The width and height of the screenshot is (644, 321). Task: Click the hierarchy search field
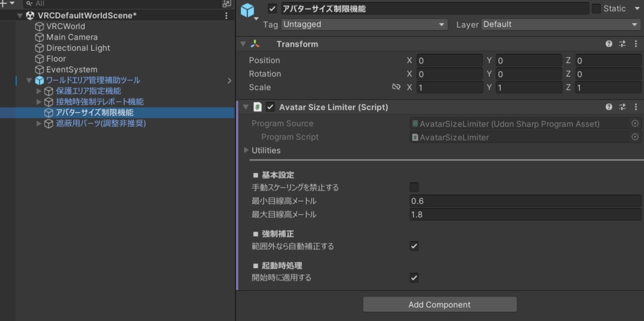click(x=122, y=4)
